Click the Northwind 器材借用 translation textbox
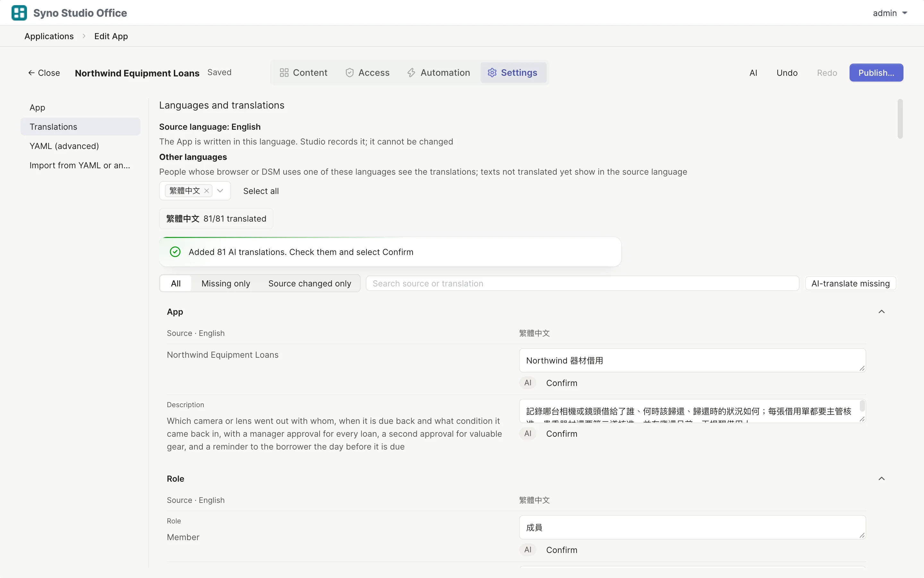The height and width of the screenshot is (578, 924). [x=692, y=360]
